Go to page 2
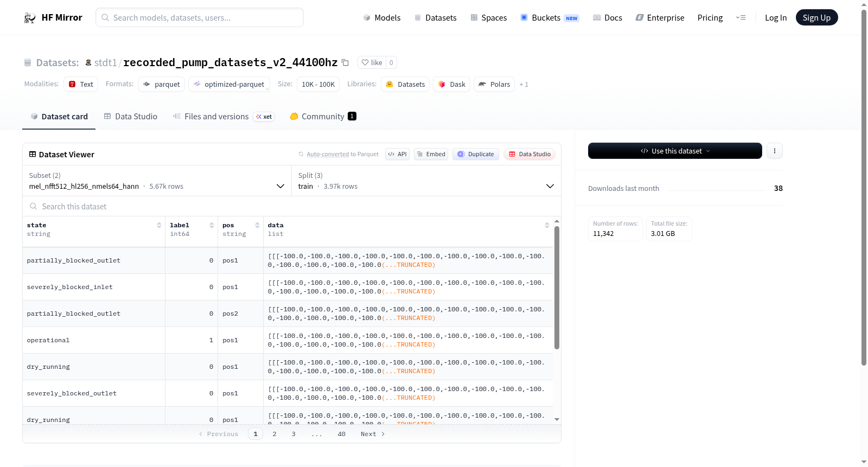The image size is (868, 467). pos(275,434)
